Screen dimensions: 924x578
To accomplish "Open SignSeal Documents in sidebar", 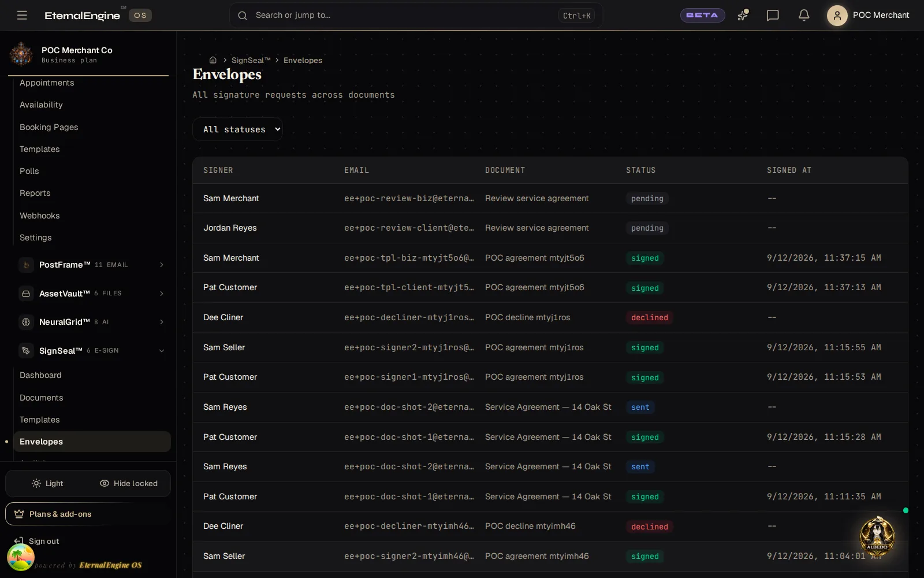I will coord(92,398).
